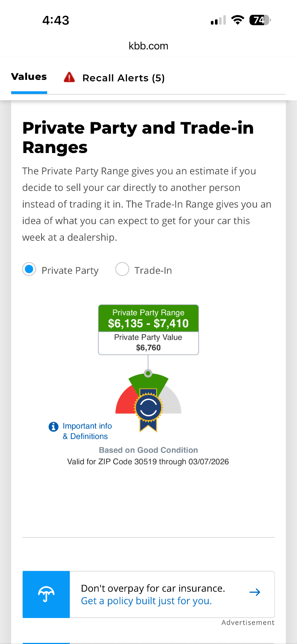Tap the umbrella insurance icon
This screenshot has height=644, width=297.
(46, 594)
